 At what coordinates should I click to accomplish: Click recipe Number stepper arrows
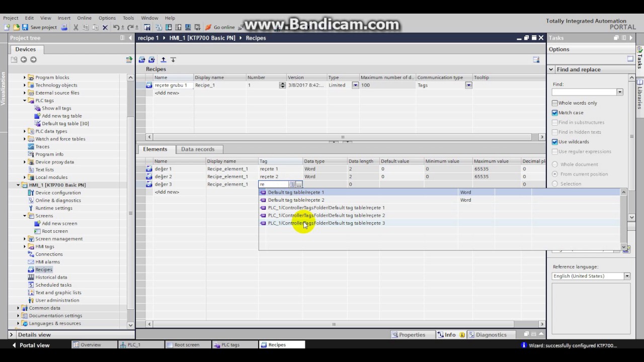coord(282,85)
